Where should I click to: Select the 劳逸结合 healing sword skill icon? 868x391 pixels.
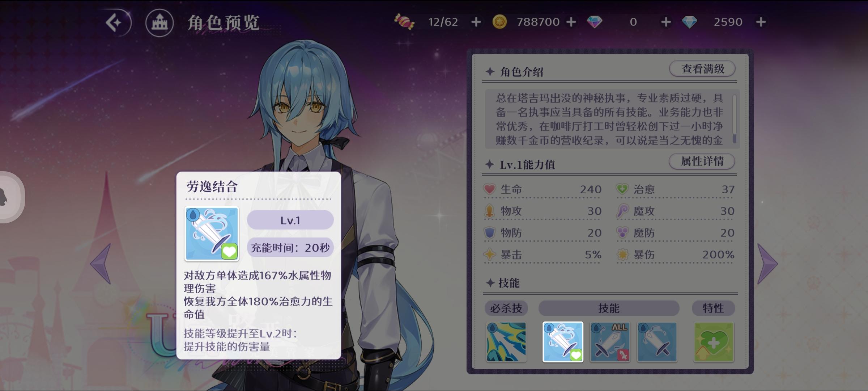tap(563, 342)
